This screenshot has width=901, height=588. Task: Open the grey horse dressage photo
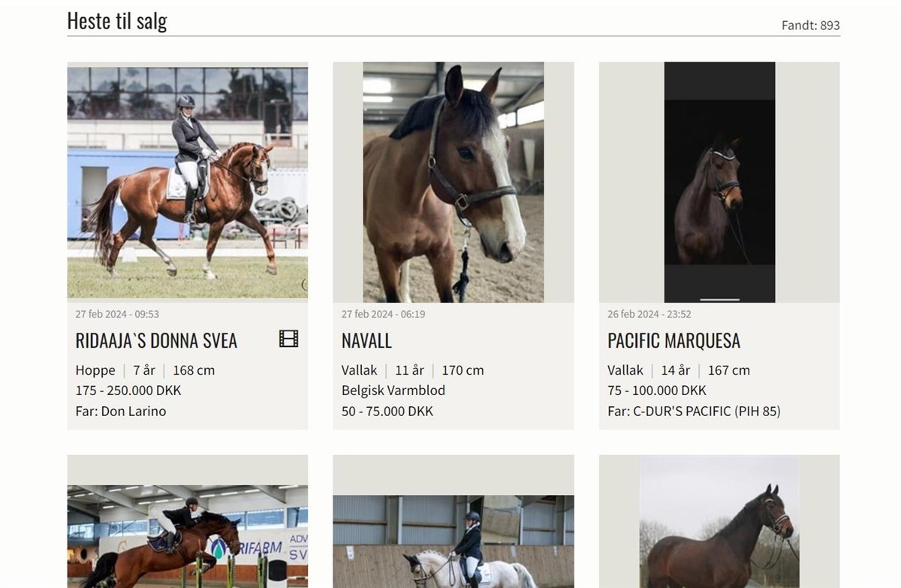454,541
